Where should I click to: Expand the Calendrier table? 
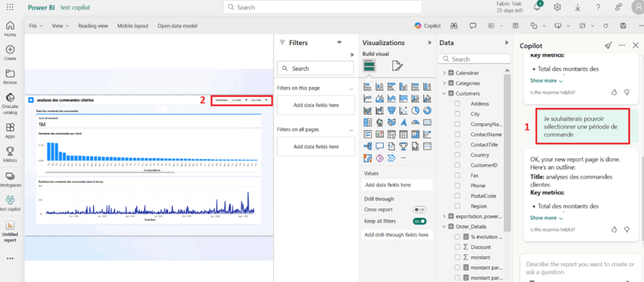click(444, 73)
